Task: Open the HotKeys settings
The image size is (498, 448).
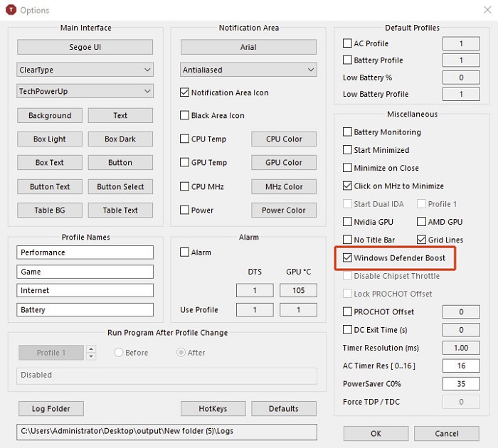Action: pyautogui.click(x=213, y=409)
